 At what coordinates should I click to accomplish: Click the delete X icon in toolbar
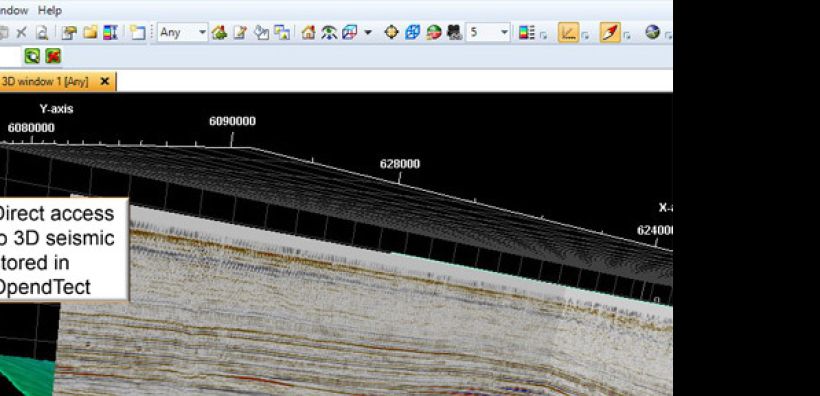tap(21, 33)
